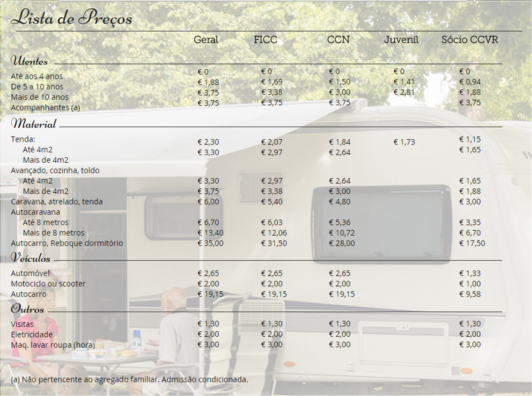Select the 'Geral' column header
Viewport: 532px width, 396px height.
(206, 39)
